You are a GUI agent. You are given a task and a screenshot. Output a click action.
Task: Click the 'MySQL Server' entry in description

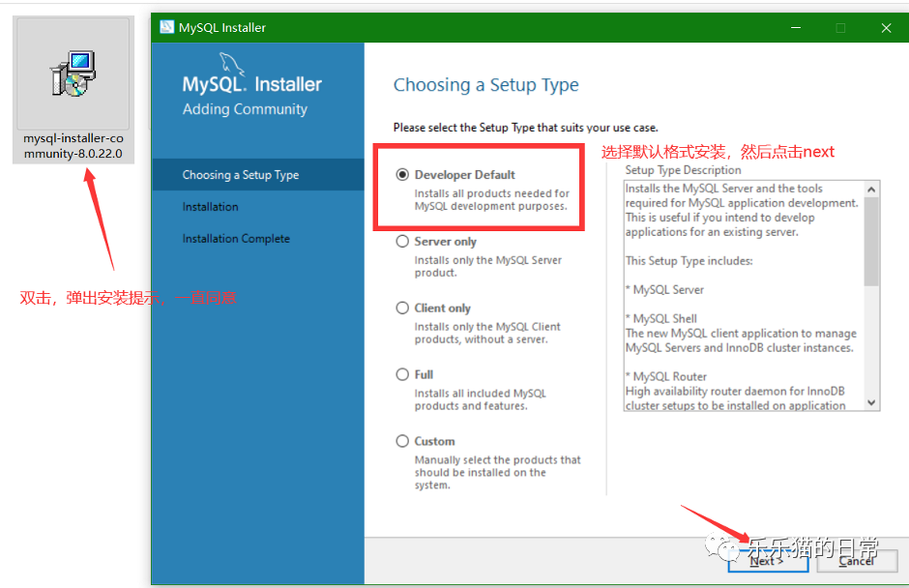pos(668,289)
